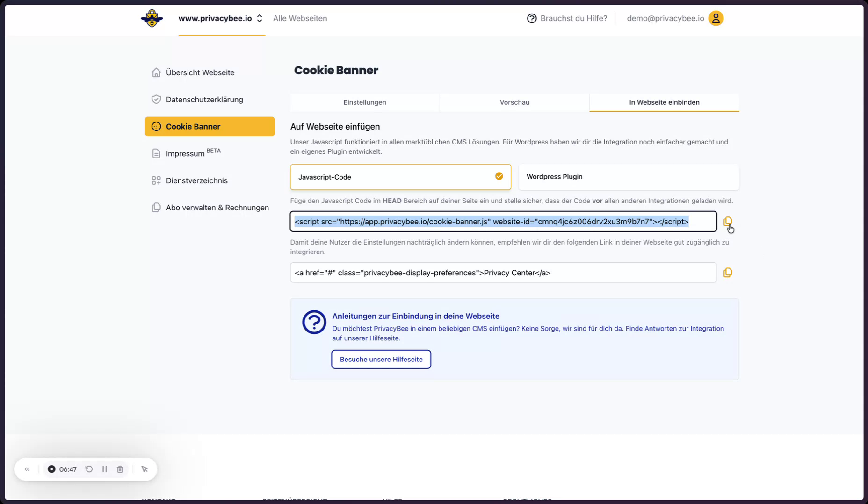Click the demo@privacybee.io account email

(x=665, y=18)
